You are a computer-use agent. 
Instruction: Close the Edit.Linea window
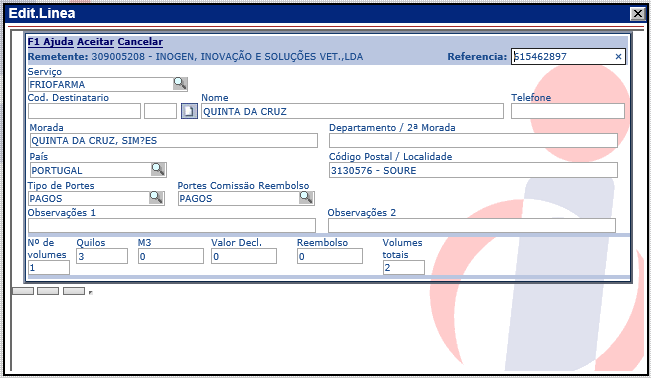click(638, 14)
